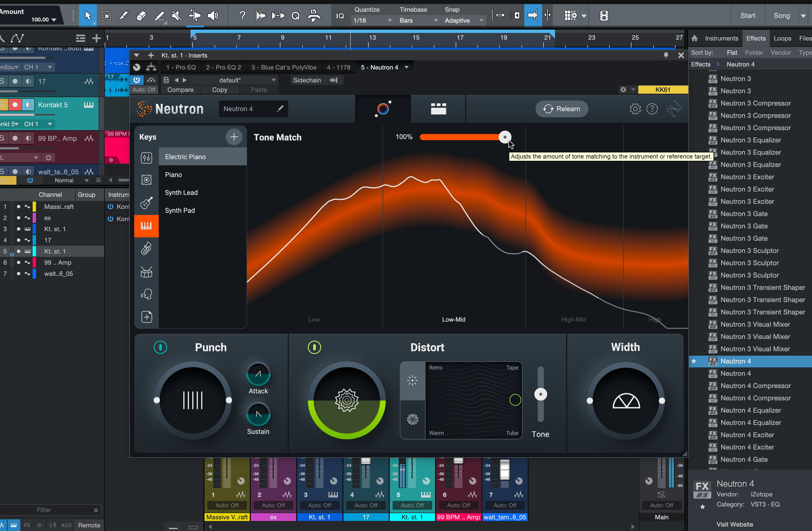
Task: Toggle the Distort module power button
Action: coord(314,347)
